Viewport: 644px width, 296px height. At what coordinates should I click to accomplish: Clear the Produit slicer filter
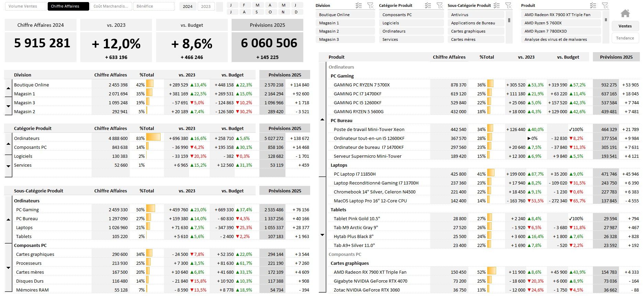pyautogui.click(x=605, y=5)
